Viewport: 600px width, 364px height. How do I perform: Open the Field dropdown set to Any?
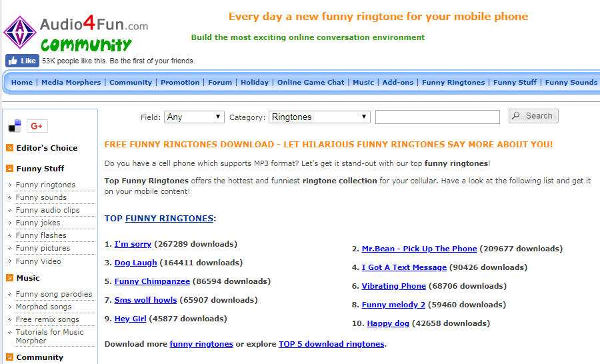point(194,117)
